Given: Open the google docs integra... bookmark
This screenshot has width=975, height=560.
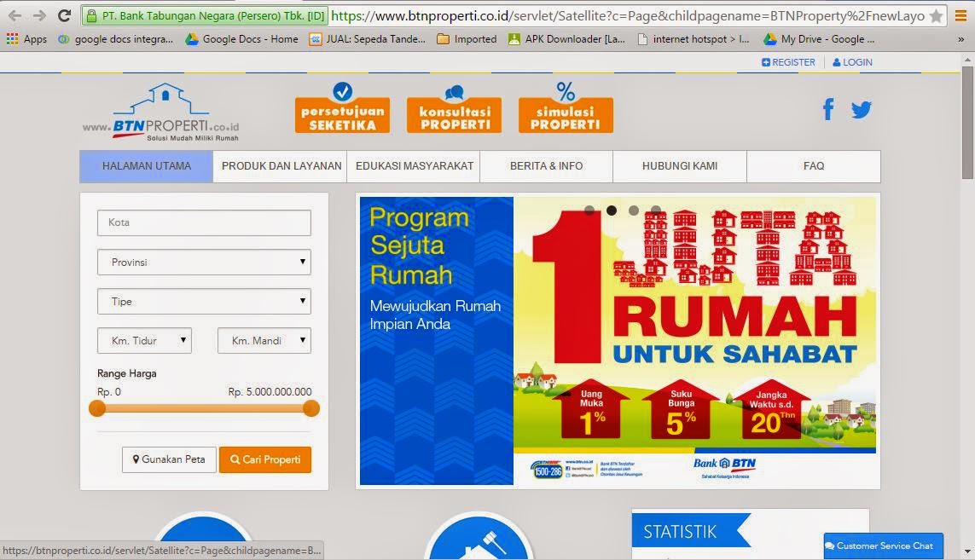Looking at the screenshot, I should pyautogui.click(x=116, y=39).
